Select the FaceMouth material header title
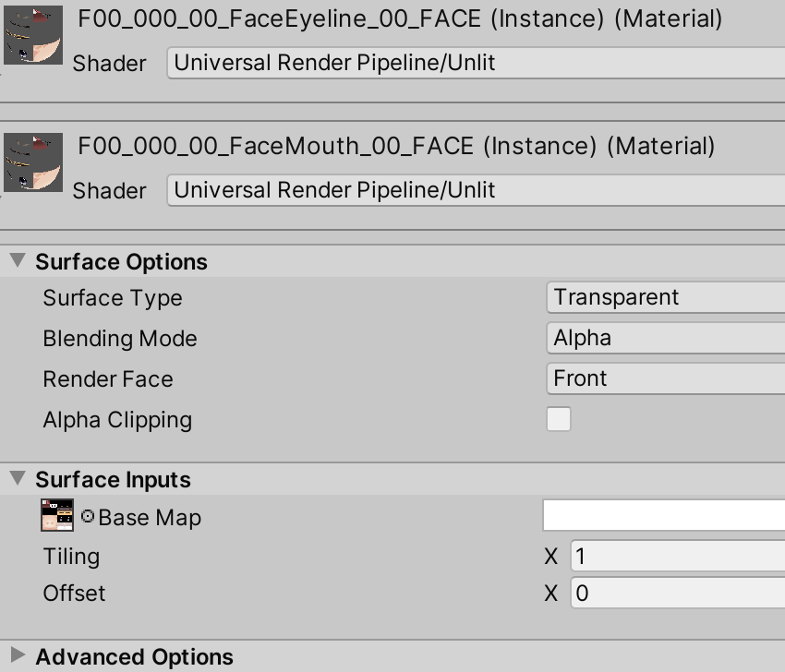This screenshot has width=785, height=672. coord(396,146)
